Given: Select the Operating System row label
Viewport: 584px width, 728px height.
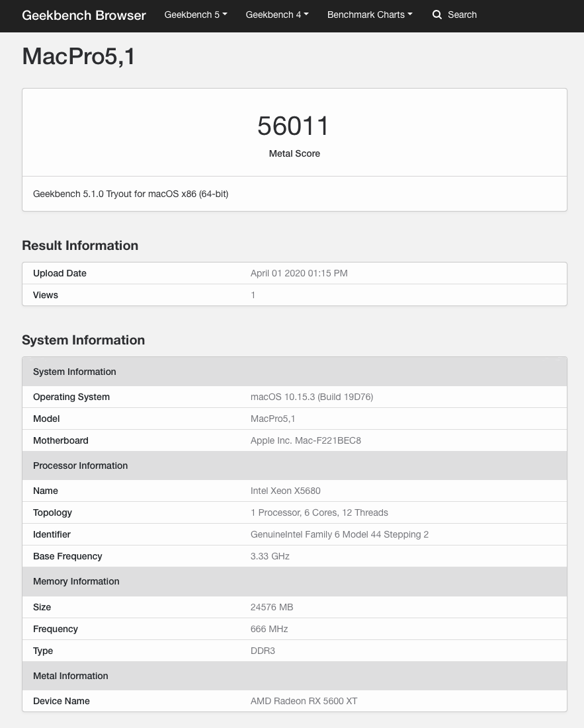Looking at the screenshot, I should 71,397.
